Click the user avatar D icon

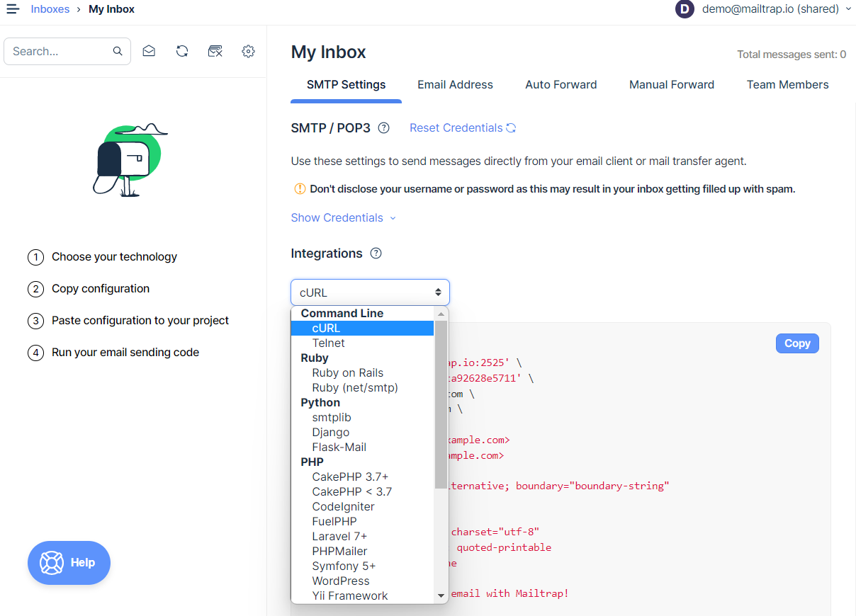click(685, 9)
